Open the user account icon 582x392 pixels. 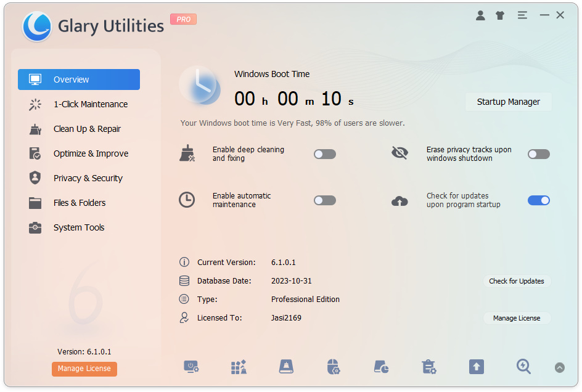pyautogui.click(x=480, y=15)
